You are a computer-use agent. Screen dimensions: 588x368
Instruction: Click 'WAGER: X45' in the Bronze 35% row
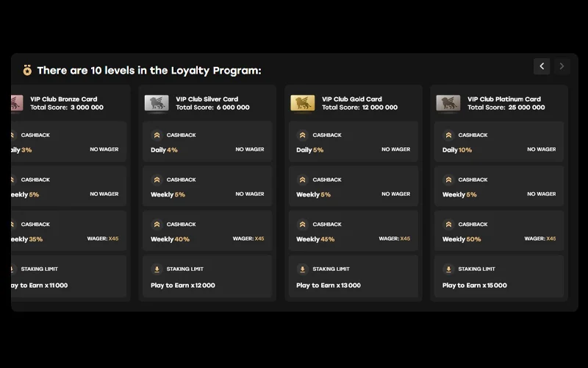tap(103, 238)
